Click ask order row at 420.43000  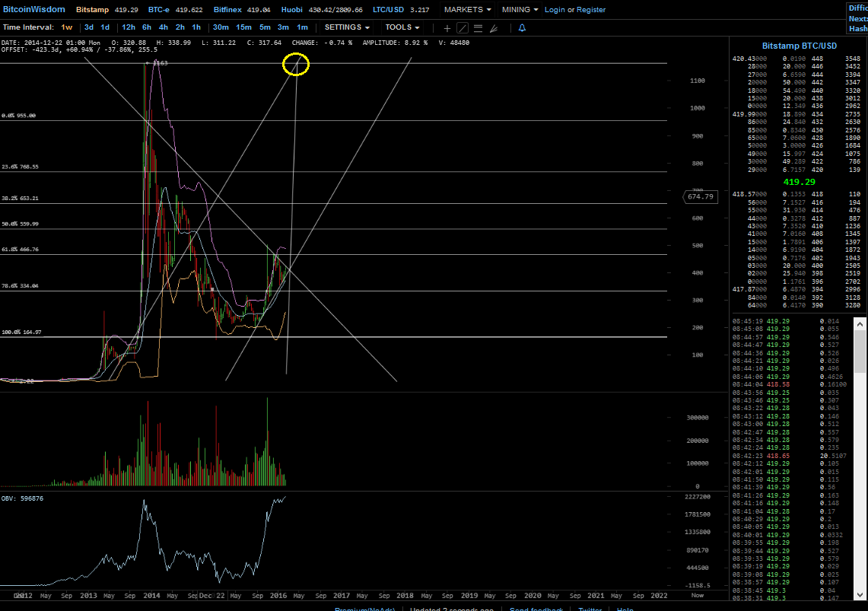click(x=796, y=59)
